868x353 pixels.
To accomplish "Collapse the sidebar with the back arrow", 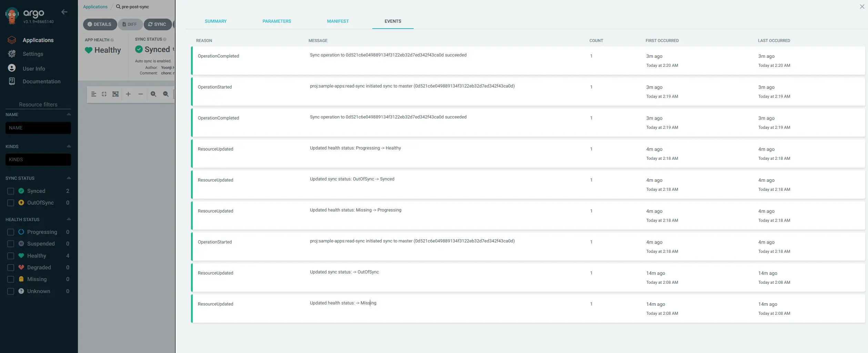I will click(64, 12).
